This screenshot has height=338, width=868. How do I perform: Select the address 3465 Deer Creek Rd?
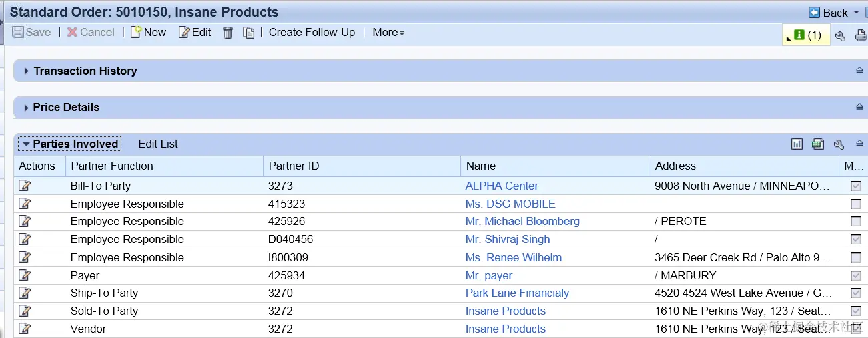(x=743, y=257)
